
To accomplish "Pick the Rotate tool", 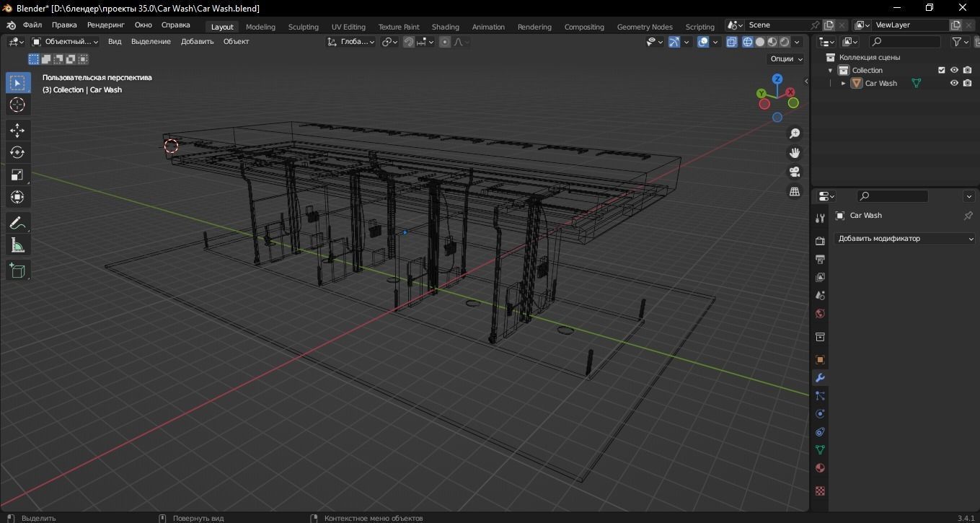I will point(17,153).
